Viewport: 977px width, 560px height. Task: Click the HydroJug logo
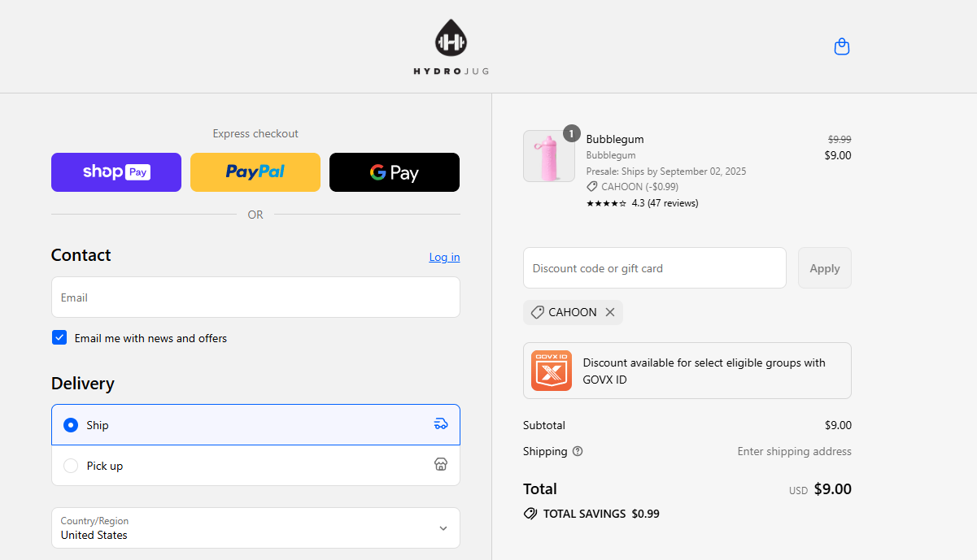coord(451,47)
